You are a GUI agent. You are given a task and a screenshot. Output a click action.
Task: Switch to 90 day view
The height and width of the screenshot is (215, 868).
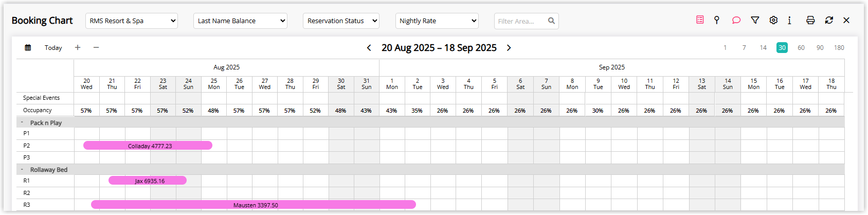tap(820, 48)
